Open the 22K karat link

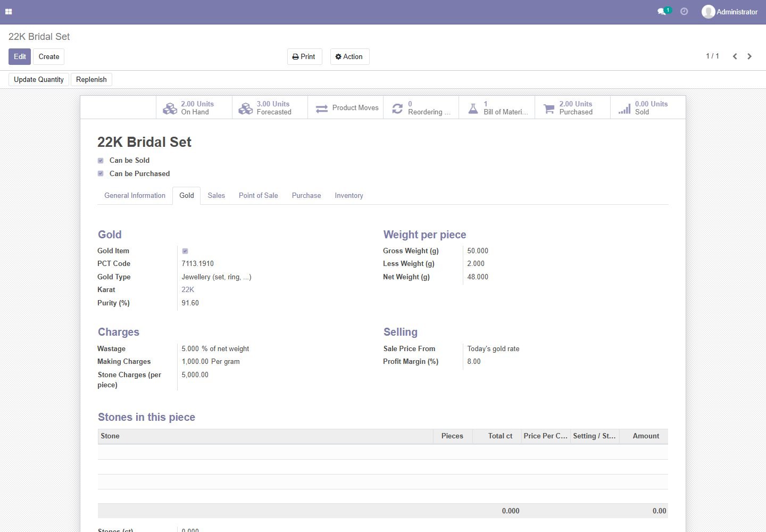click(188, 289)
